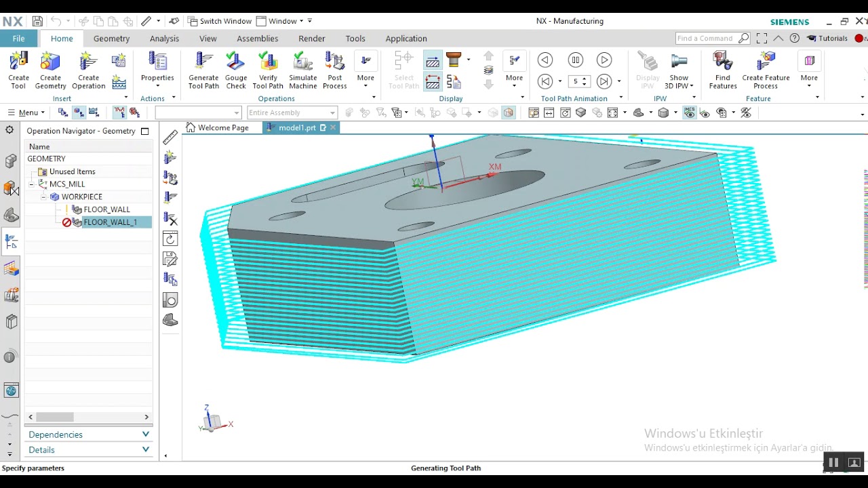Open the Entire Assembly dropdown
Image resolution: width=868 pixels, height=488 pixels.
tap(292, 113)
